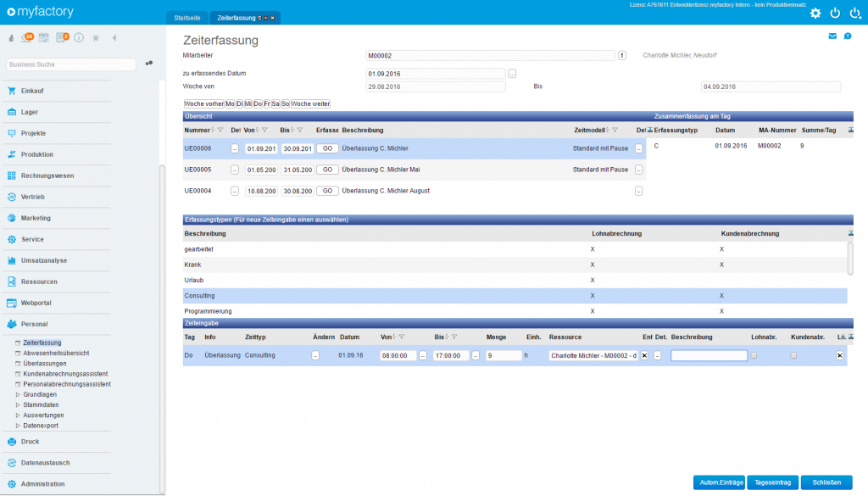The height and width of the screenshot is (496, 868).
Task: Click the info icon in the upper toolbar
Action: (x=78, y=36)
